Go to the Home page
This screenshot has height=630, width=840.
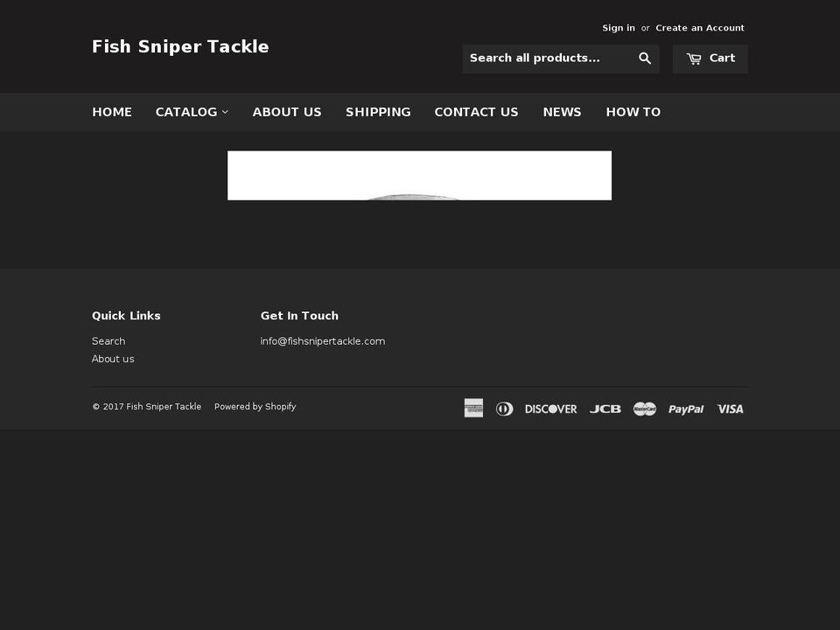point(112,112)
